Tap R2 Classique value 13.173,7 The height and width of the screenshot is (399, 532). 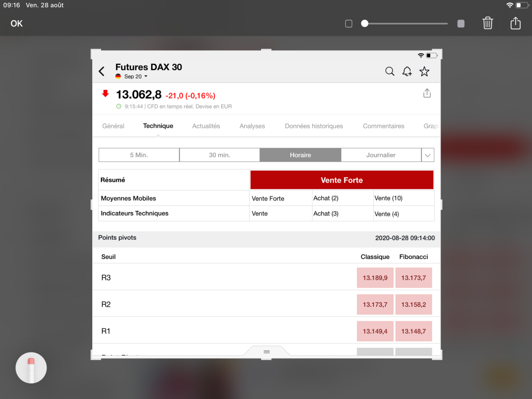click(375, 305)
